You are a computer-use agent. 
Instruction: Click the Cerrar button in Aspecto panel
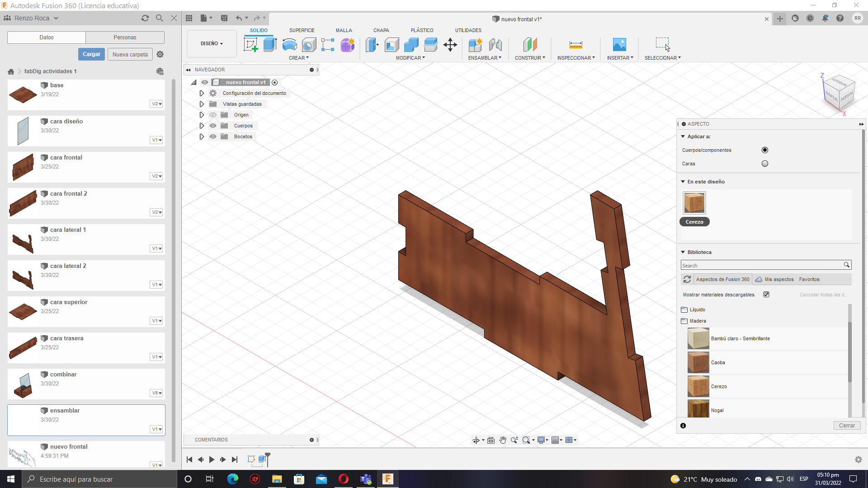coord(846,425)
